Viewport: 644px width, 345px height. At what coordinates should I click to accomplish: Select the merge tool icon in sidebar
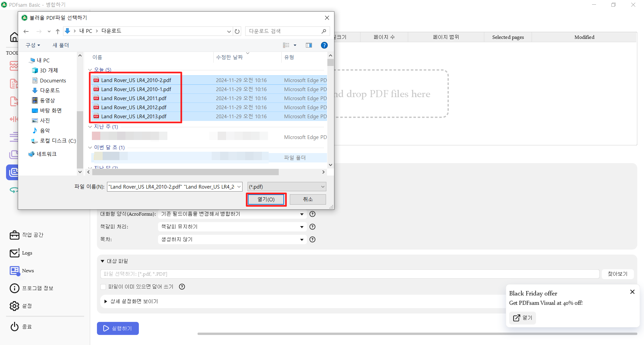[13, 172]
